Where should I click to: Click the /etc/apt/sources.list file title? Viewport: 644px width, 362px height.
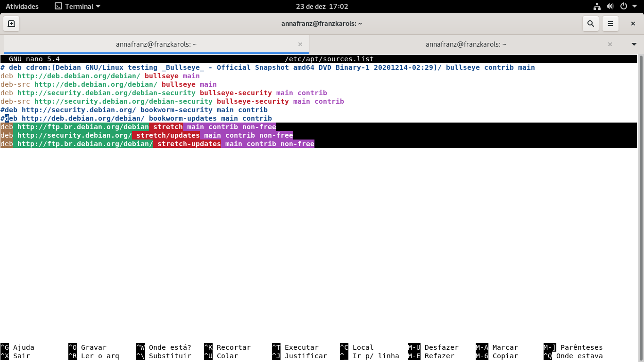(330, 59)
